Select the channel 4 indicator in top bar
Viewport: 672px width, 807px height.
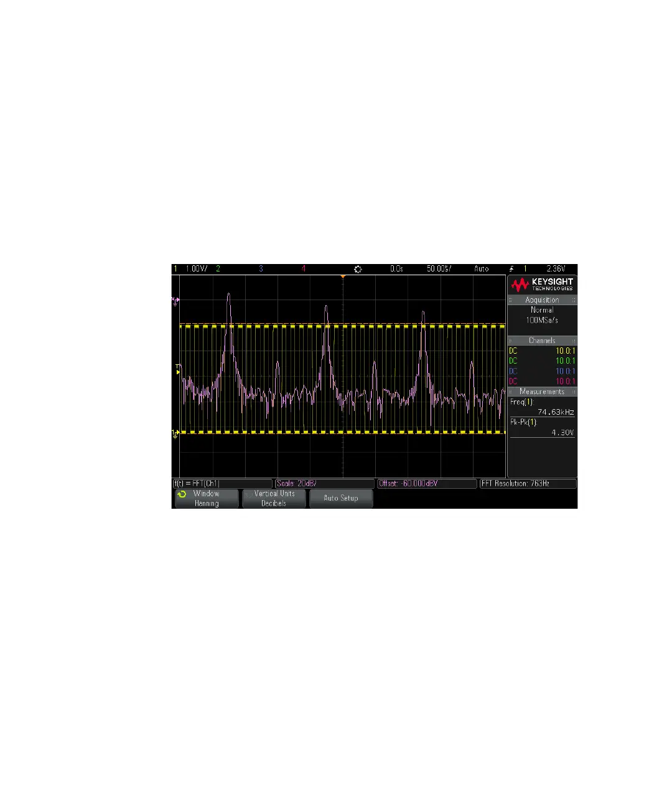(x=304, y=268)
